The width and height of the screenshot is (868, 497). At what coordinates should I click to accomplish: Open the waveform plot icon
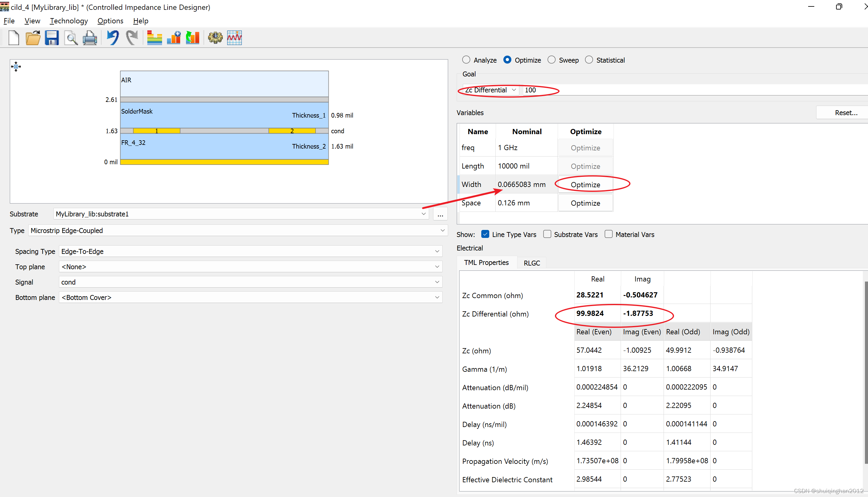234,37
